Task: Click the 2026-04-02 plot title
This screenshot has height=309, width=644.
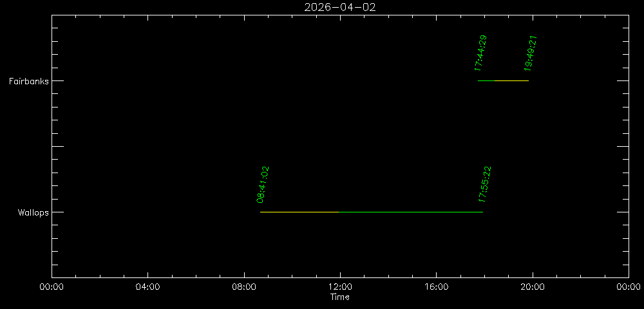Action: [x=340, y=7]
